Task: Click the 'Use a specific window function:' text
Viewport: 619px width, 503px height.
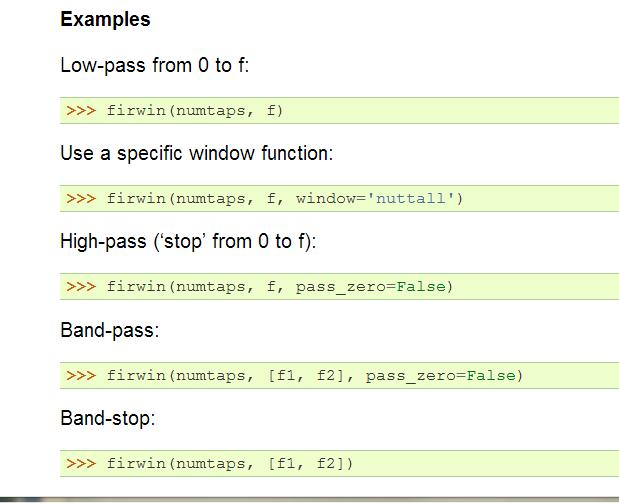Action: pos(197,153)
